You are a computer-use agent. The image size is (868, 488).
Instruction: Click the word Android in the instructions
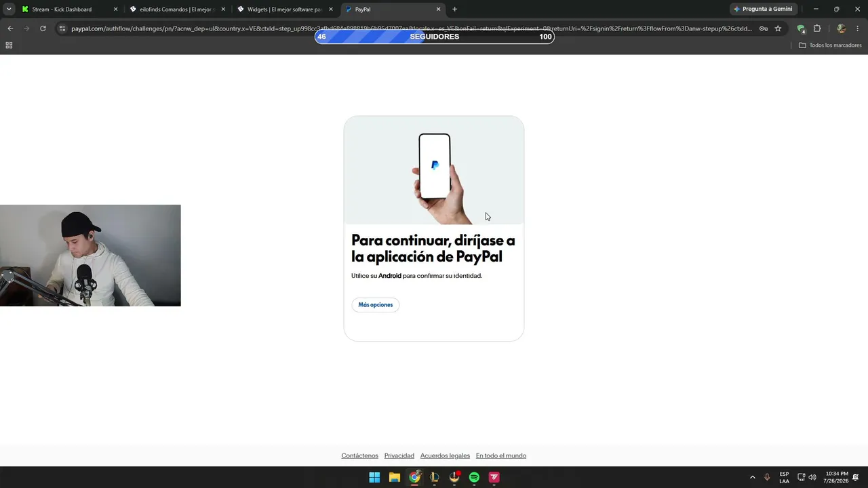pos(390,276)
